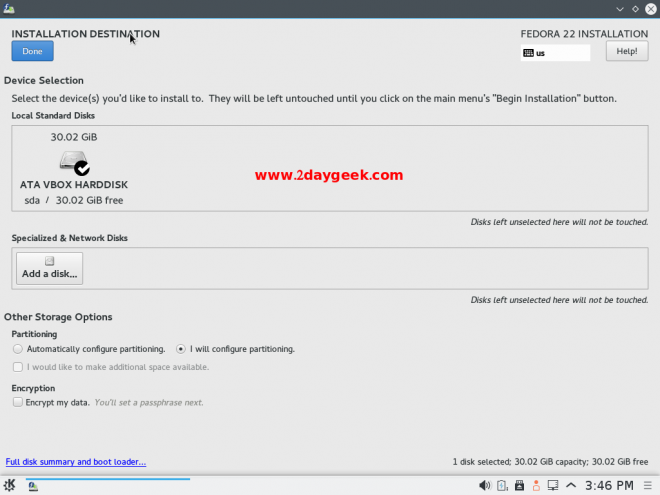Click the sda / 30.02 GiB free label
Screen dimensions: 660x495
[x=74, y=200]
